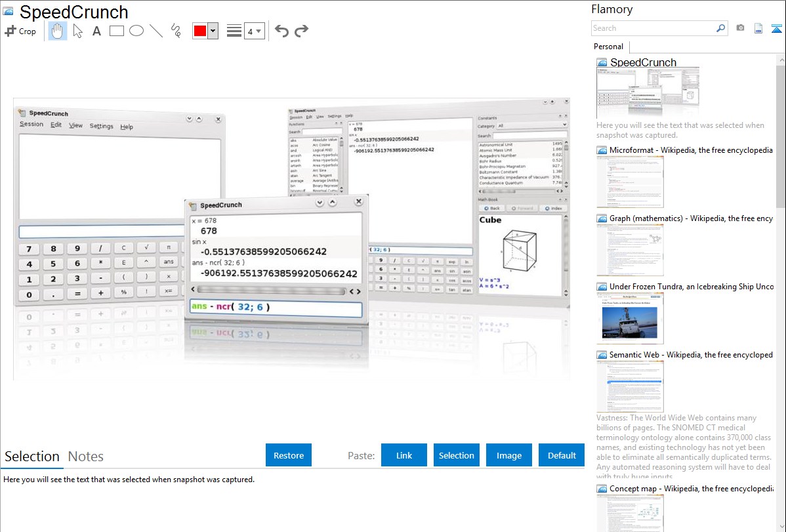The width and height of the screenshot is (786, 532).
Task: Activate the Crop tool
Action: pos(20,31)
